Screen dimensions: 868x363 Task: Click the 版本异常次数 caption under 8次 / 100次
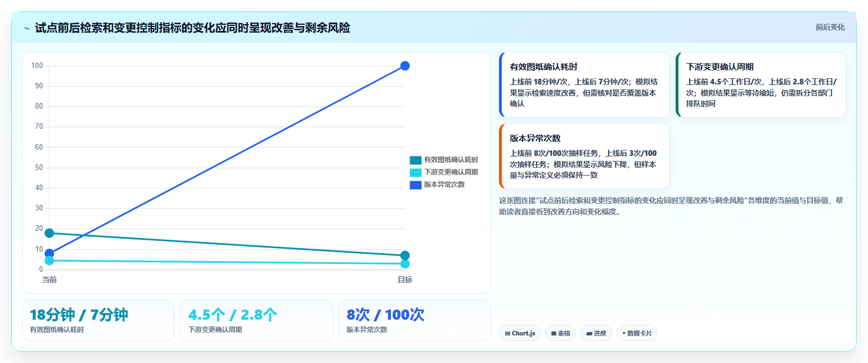pos(367,330)
